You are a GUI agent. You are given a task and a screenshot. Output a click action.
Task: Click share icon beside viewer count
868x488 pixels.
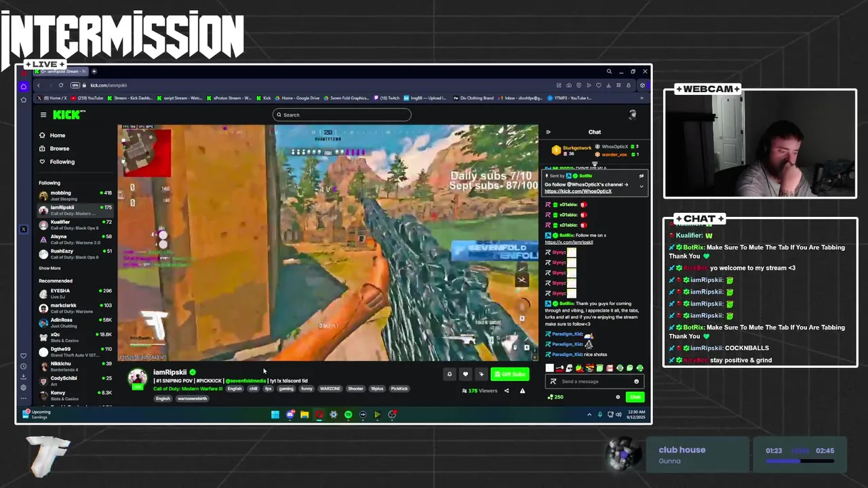click(x=506, y=390)
